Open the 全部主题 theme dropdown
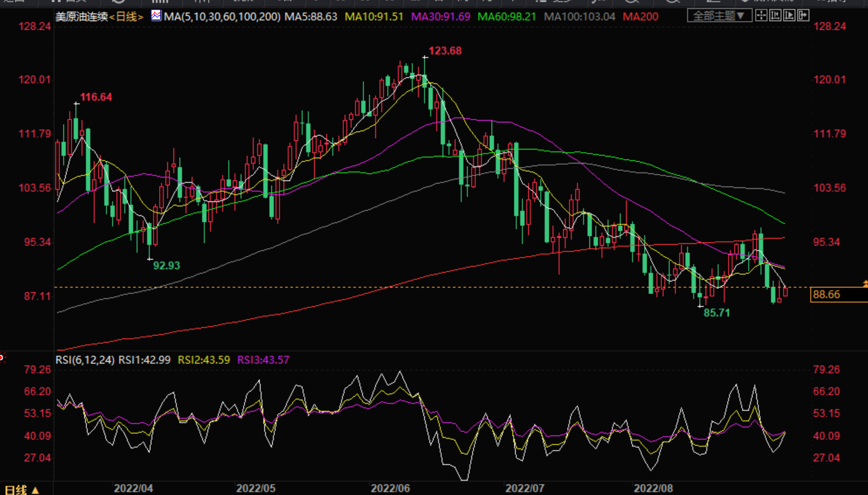 [x=719, y=16]
